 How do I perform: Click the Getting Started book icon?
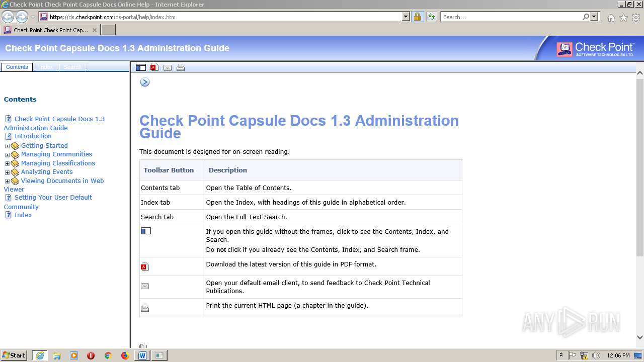click(15, 146)
